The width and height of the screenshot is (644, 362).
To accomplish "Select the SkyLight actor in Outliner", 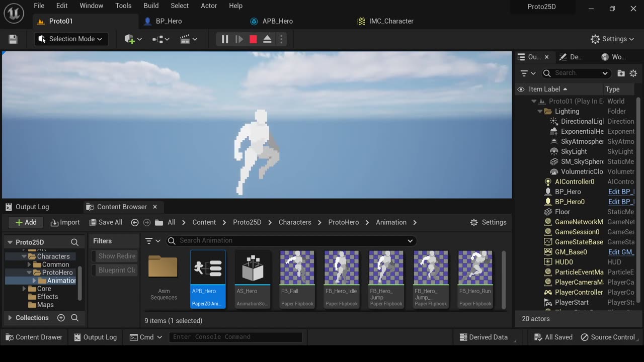I will click(x=574, y=151).
